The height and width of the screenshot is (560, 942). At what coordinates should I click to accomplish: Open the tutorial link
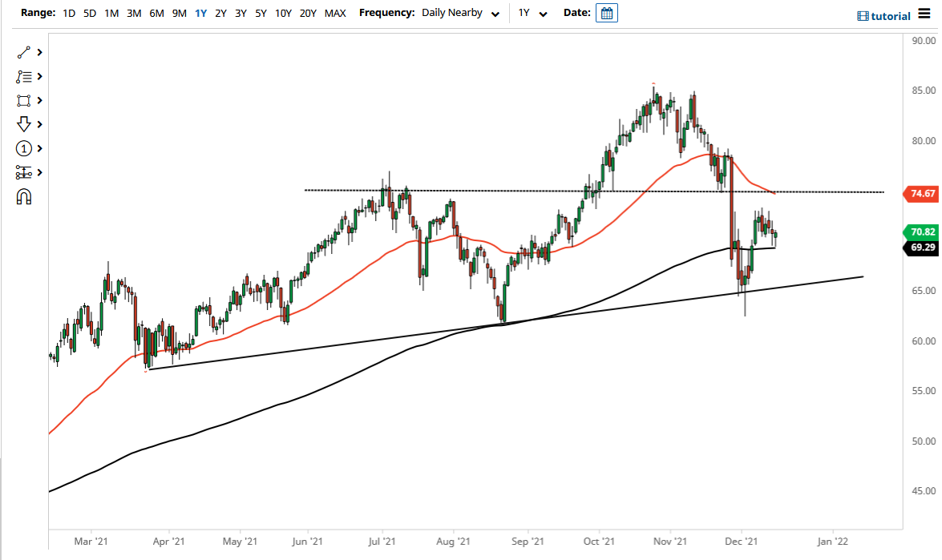[883, 15]
